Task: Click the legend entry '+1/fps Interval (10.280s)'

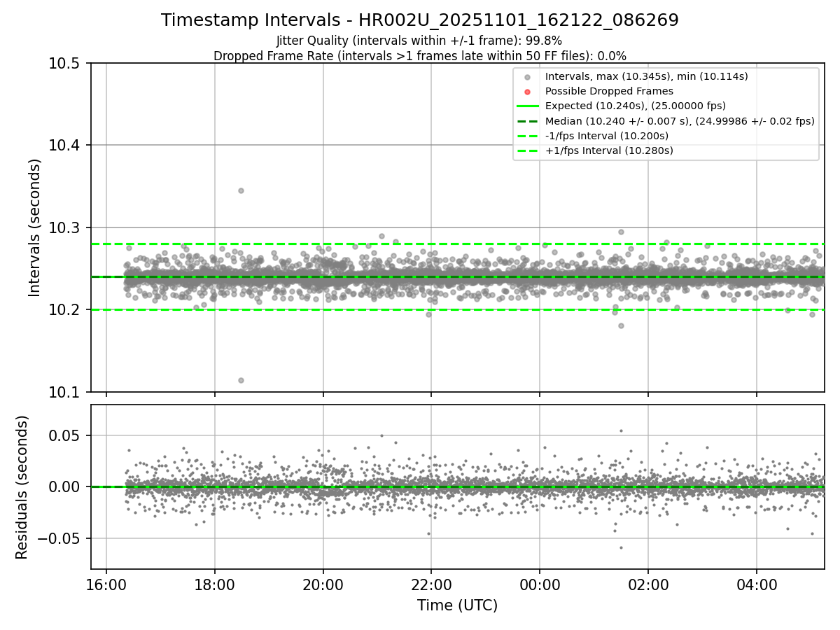Action: tap(609, 150)
